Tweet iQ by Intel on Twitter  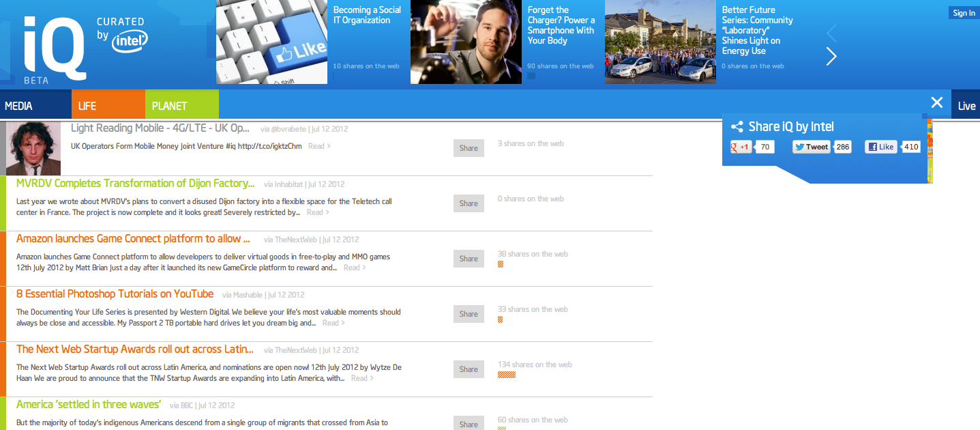[812, 147]
